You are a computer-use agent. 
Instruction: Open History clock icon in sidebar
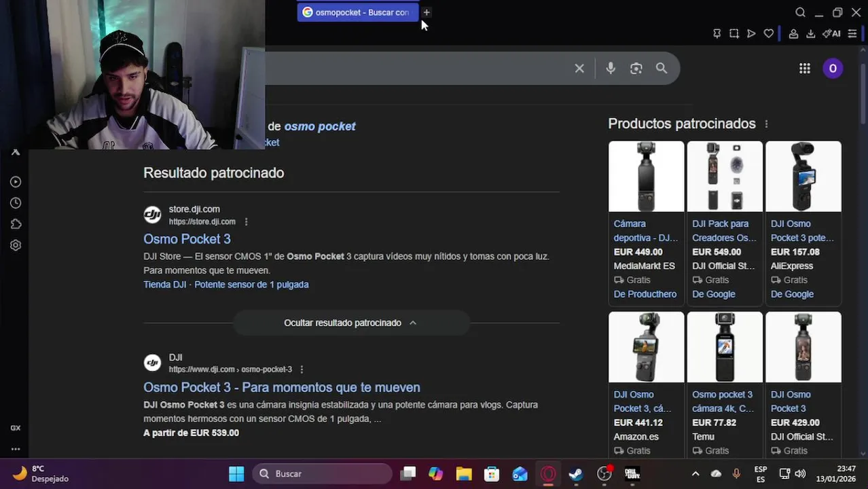16,203
